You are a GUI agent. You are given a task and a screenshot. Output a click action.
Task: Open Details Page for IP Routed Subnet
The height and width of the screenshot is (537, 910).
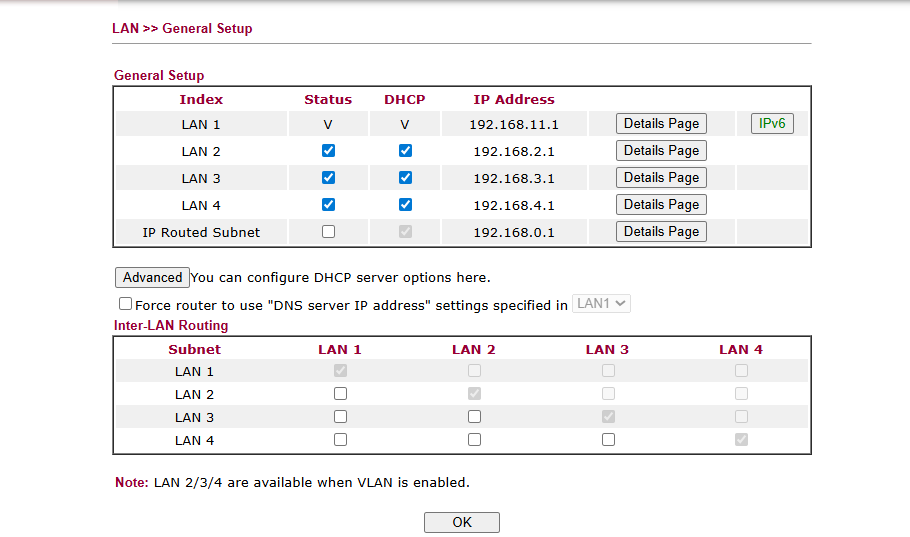661,232
